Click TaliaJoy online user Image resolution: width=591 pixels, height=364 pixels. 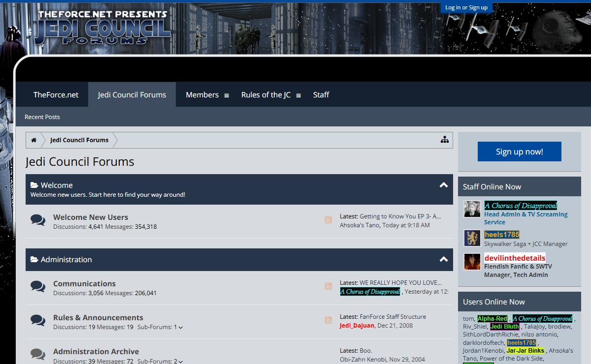(534, 326)
